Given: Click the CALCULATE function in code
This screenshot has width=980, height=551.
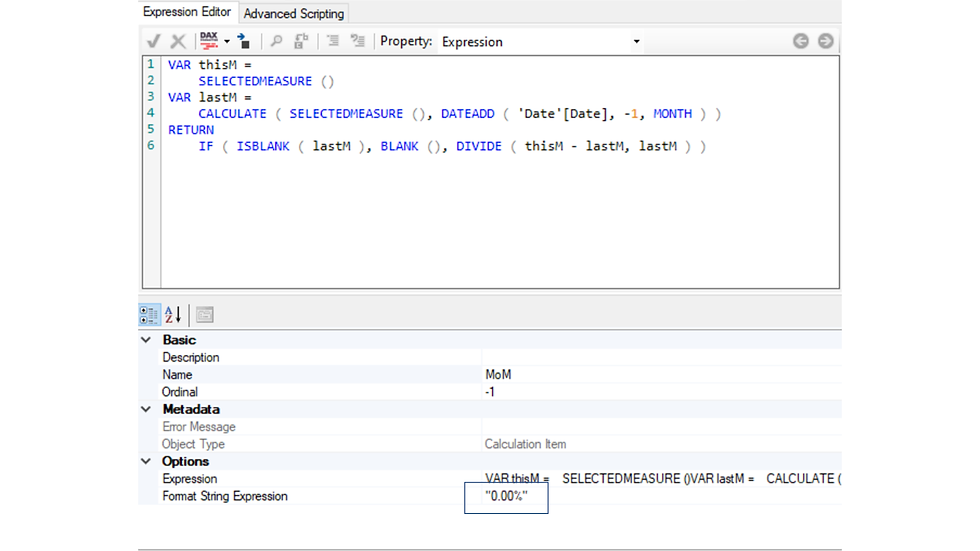Looking at the screenshot, I should pyautogui.click(x=232, y=114).
